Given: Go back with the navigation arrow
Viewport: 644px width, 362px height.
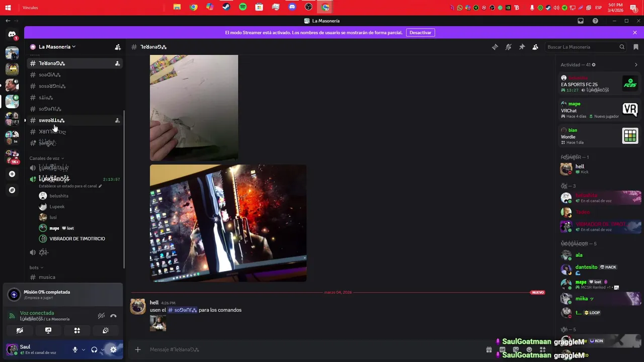Looking at the screenshot, I should tap(8, 21).
